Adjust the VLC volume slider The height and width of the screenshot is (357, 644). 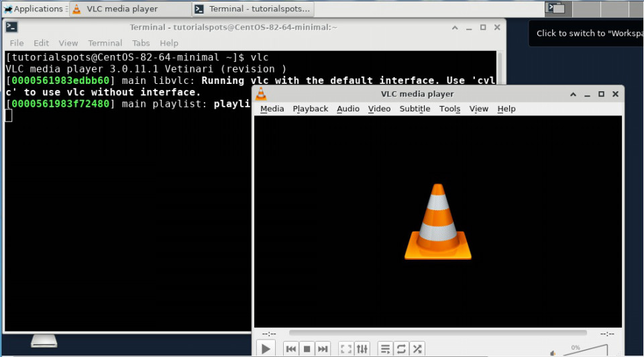[584, 351]
